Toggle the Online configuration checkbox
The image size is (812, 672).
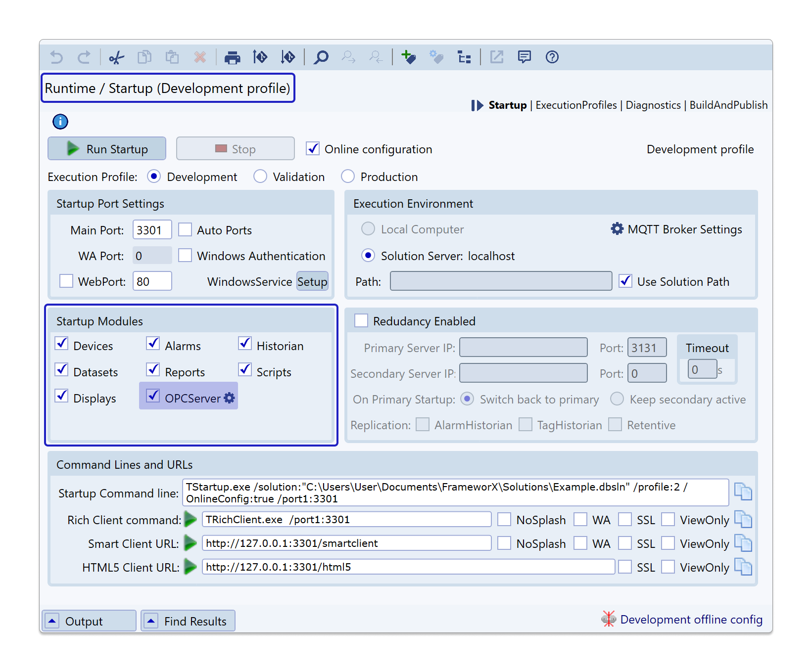click(x=313, y=149)
